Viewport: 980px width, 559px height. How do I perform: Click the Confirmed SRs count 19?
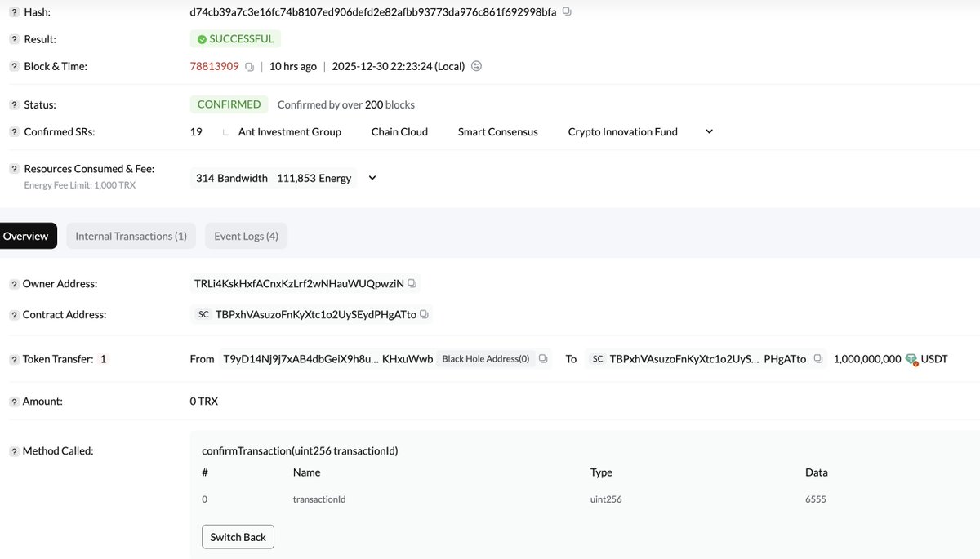pos(196,131)
